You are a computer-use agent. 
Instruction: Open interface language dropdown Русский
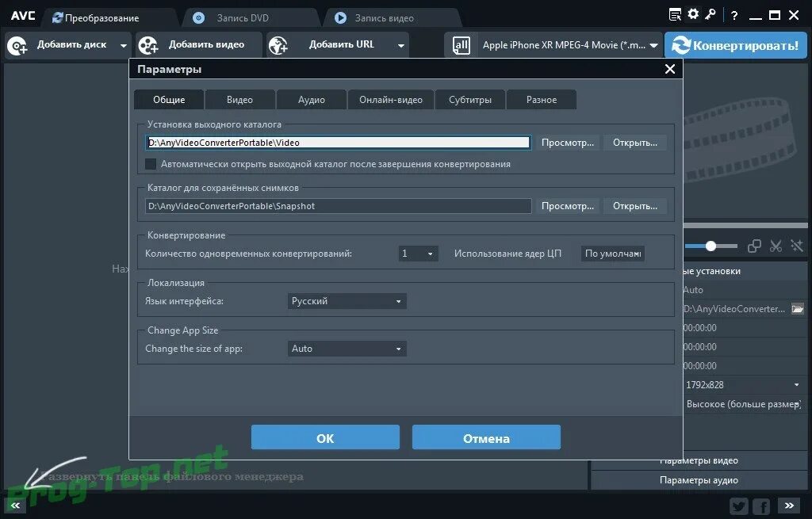pyautogui.click(x=347, y=301)
